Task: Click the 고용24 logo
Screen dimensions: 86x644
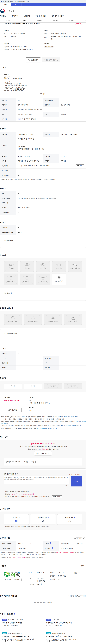Action: point(7,11)
